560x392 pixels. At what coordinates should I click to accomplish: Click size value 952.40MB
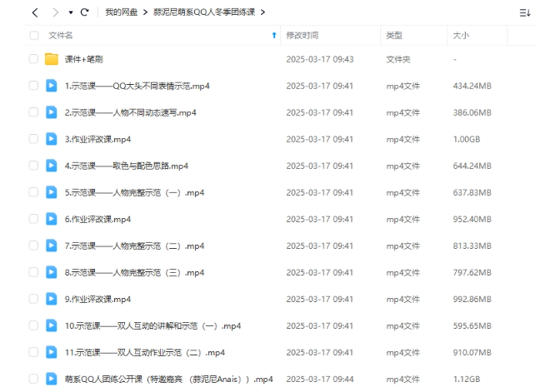point(472,219)
